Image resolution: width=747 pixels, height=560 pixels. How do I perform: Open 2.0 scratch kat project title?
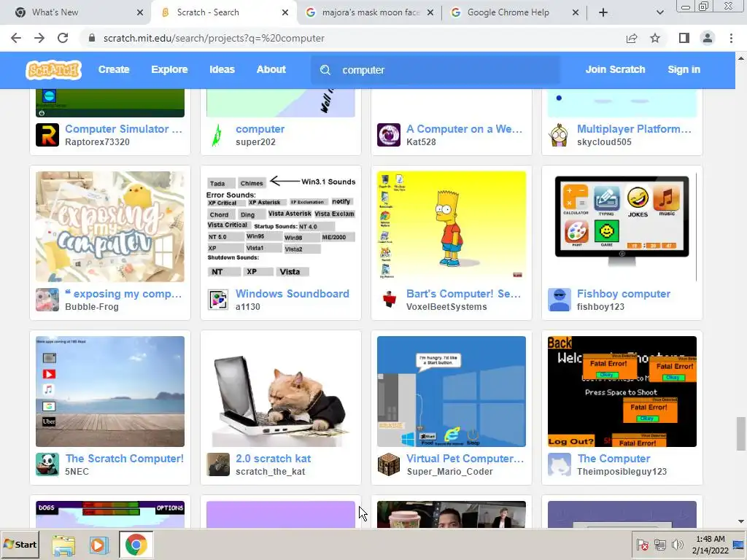click(x=273, y=458)
